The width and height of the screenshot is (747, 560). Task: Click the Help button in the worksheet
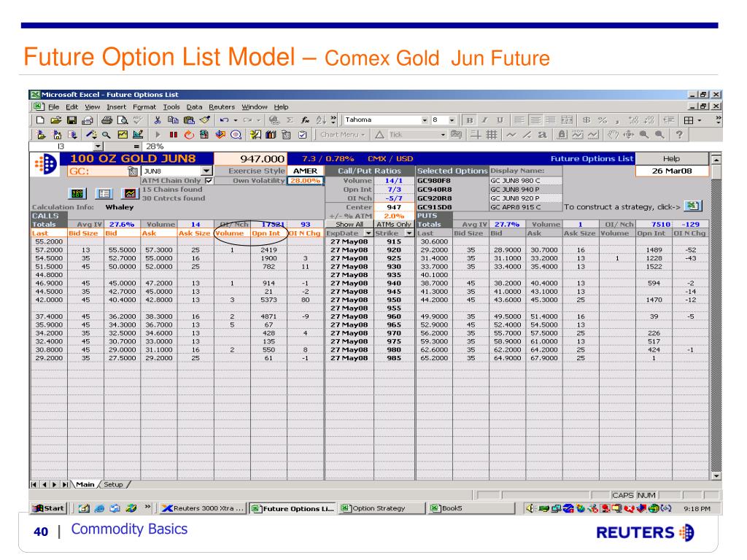pyautogui.click(x=672, y=159)
